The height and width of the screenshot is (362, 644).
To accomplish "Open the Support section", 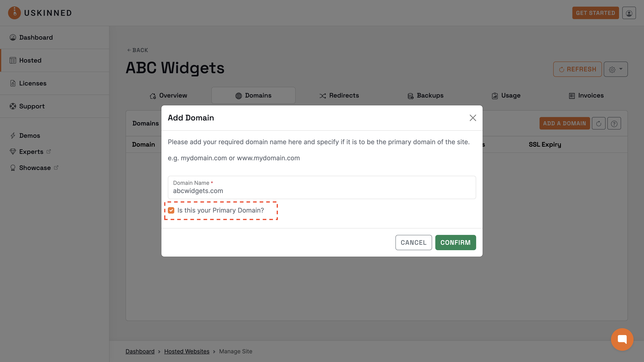I will 32,106.
